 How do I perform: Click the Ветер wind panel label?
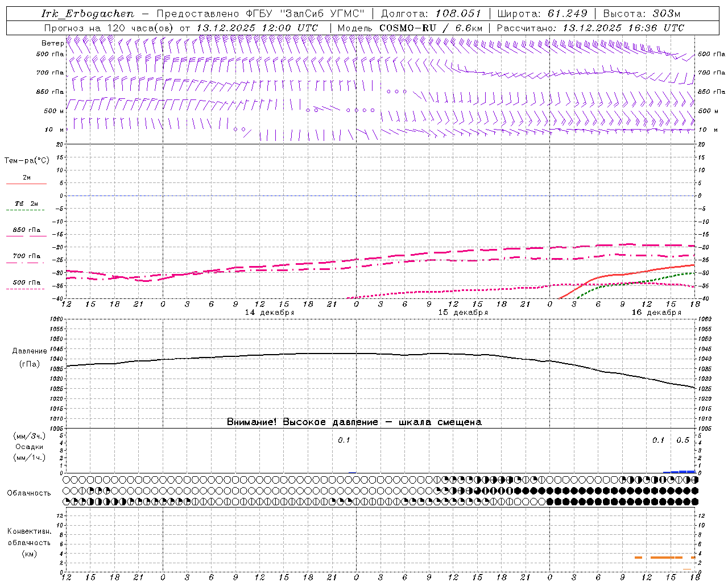(52, 43)
